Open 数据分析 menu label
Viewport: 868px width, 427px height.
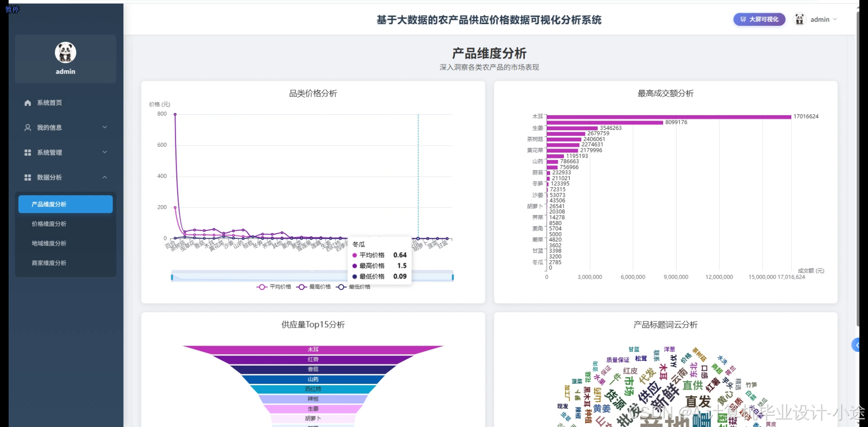(x=49, y=177)
